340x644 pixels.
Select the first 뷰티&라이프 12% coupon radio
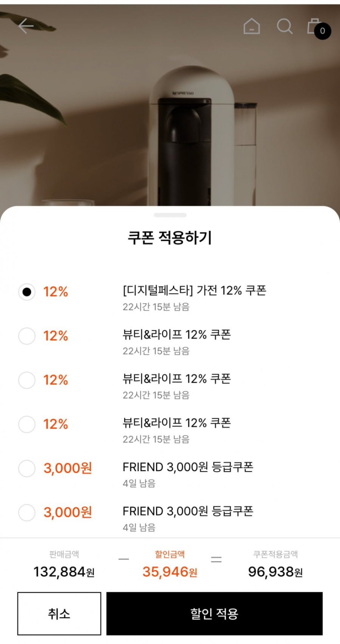tap(27, 336)
